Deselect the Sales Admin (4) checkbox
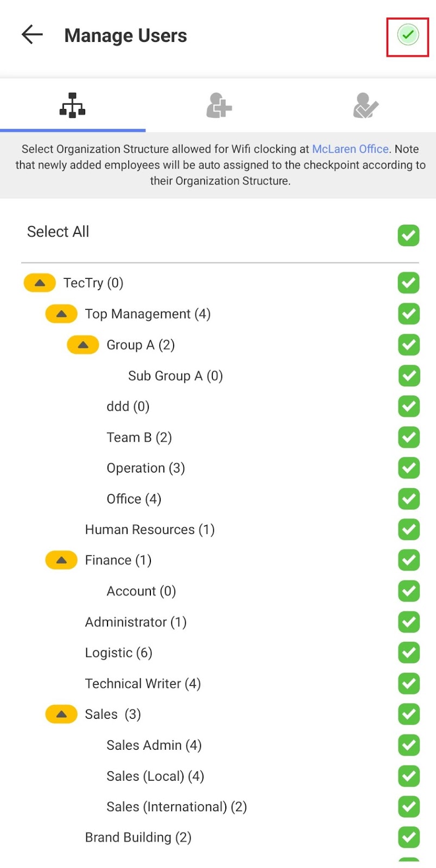Screen dimensions: 436x868 tap(408, 745)
